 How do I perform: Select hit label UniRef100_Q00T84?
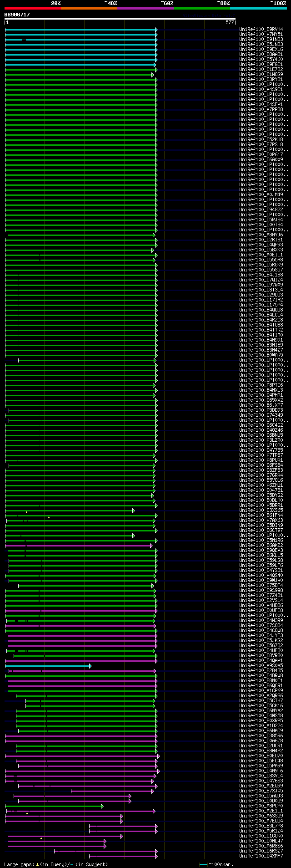coord(261,225)
